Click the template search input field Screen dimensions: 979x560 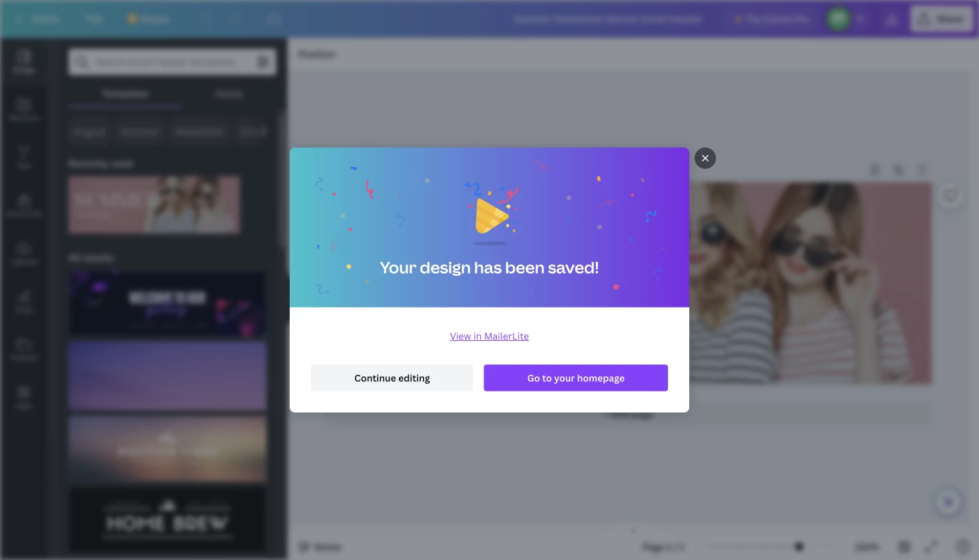click(x=165, y=62)
